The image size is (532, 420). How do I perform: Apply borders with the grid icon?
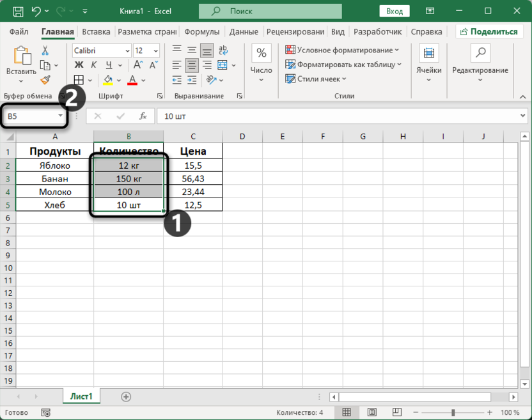point(79,80)
